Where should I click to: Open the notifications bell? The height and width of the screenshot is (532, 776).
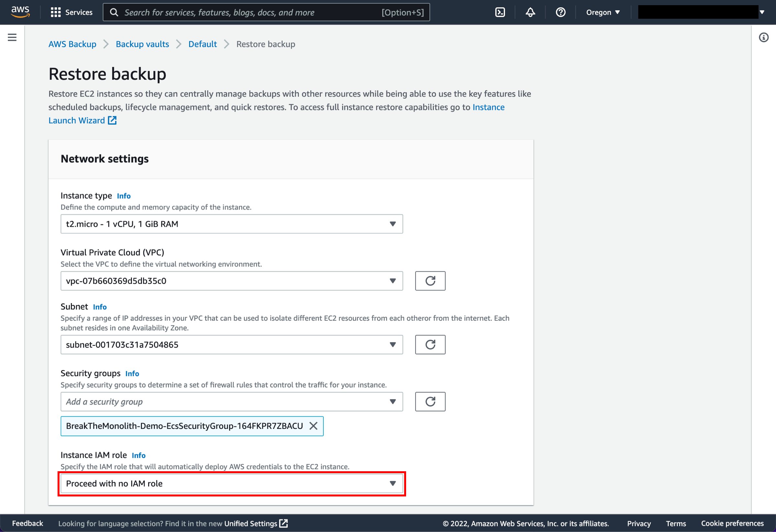pyautogui.click(x=530, y=12)
